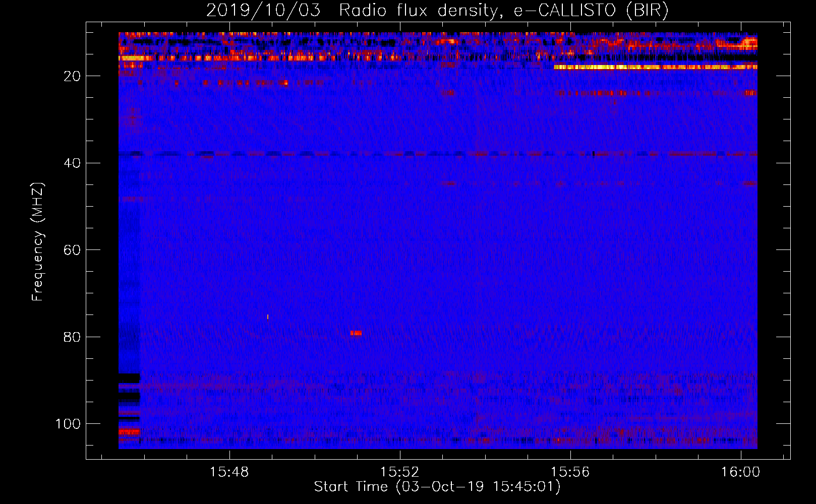This screenshot has width=816, height=504.
Task: Click the 15:56 time tick label
Action: [x=570, y=472]
